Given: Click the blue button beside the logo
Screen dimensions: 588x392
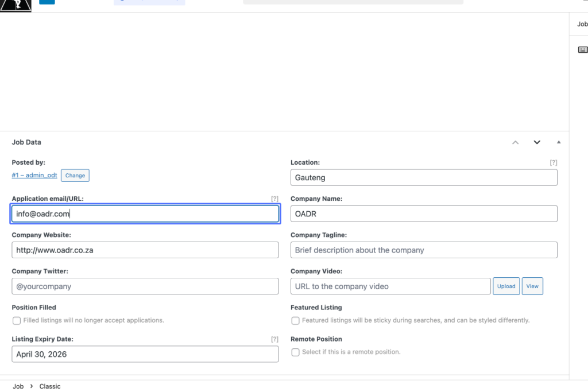Looking at the screenshot, I should [x=47, y=2].
